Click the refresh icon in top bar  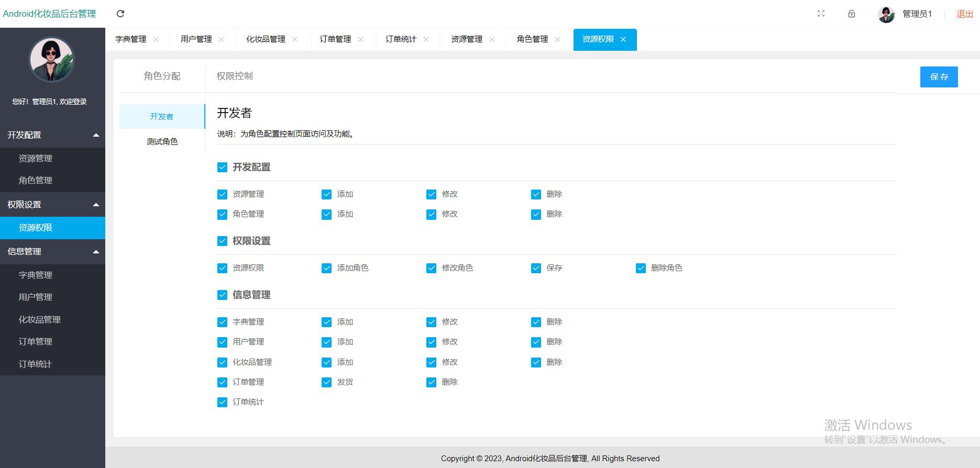coord(120,14)
